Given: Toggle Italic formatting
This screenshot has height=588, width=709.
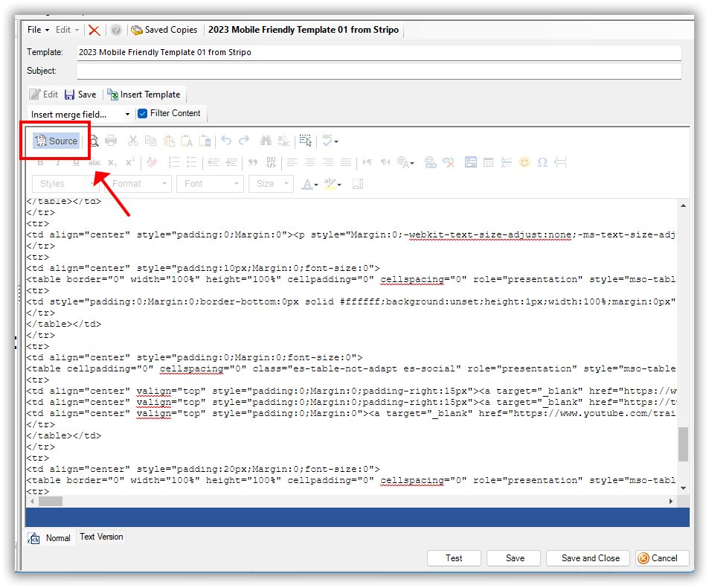Looking at the screenshot, I should coord(58,162).
